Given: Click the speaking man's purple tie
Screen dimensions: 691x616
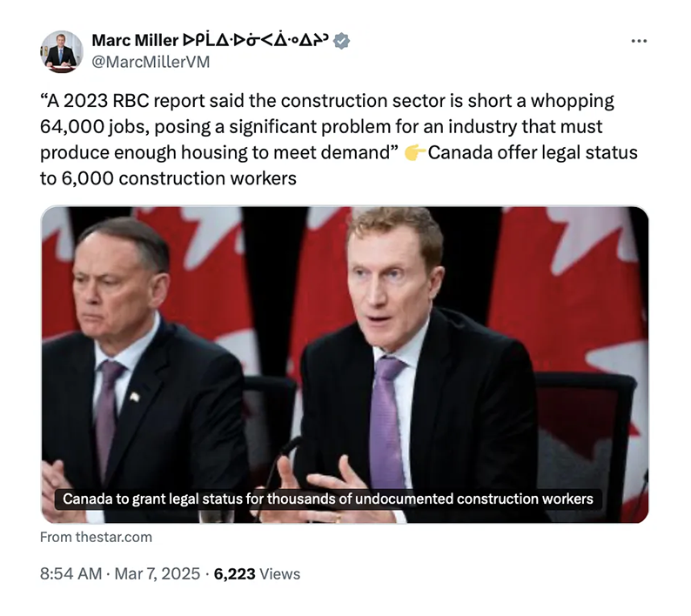Looking at the screenshot, I should (x=387, y=418).
